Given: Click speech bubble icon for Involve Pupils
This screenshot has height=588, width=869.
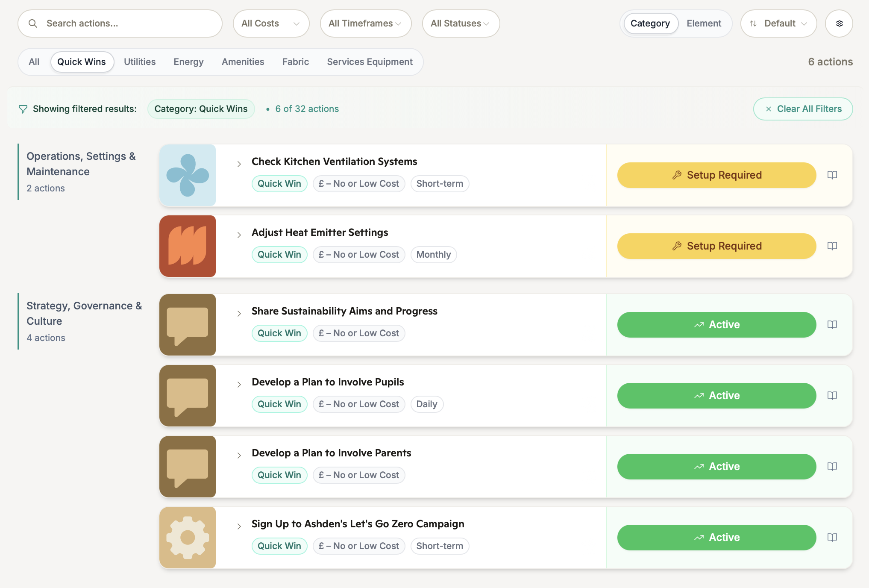Looking at the screenshot, I should click(188, 396).
